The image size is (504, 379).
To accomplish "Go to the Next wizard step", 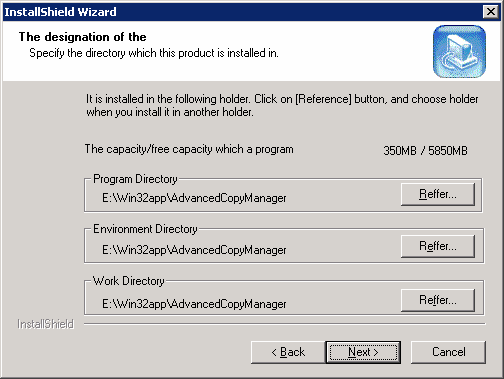I will click(363, 352).
